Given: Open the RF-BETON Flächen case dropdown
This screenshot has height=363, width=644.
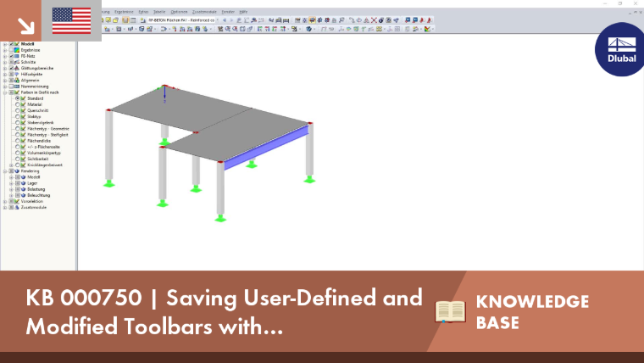Looking at the screenshot, I should [x=183, y=20].
